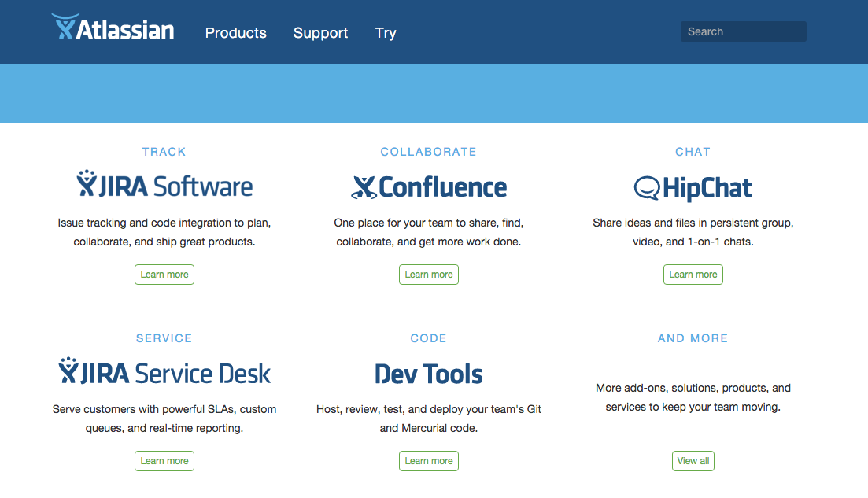The height and width of the screenshot is (498, 868).
Task: Click the Confluence logo
Action: 429,187
